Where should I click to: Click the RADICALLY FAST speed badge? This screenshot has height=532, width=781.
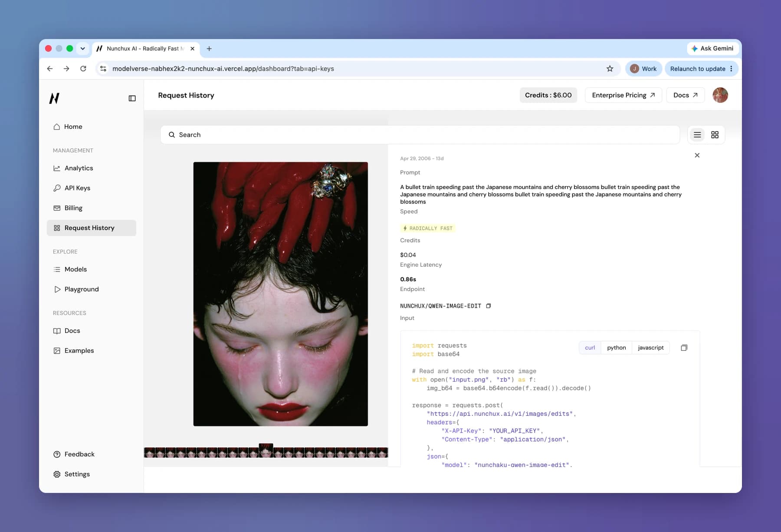click(x=428, y=228)
